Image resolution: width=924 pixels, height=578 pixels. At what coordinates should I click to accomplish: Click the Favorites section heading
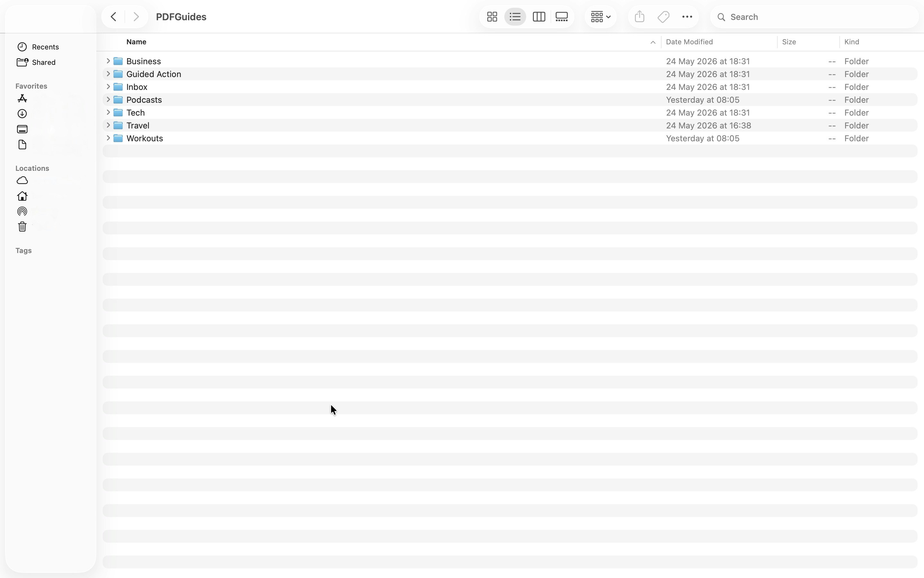click(x=31, y=86)
